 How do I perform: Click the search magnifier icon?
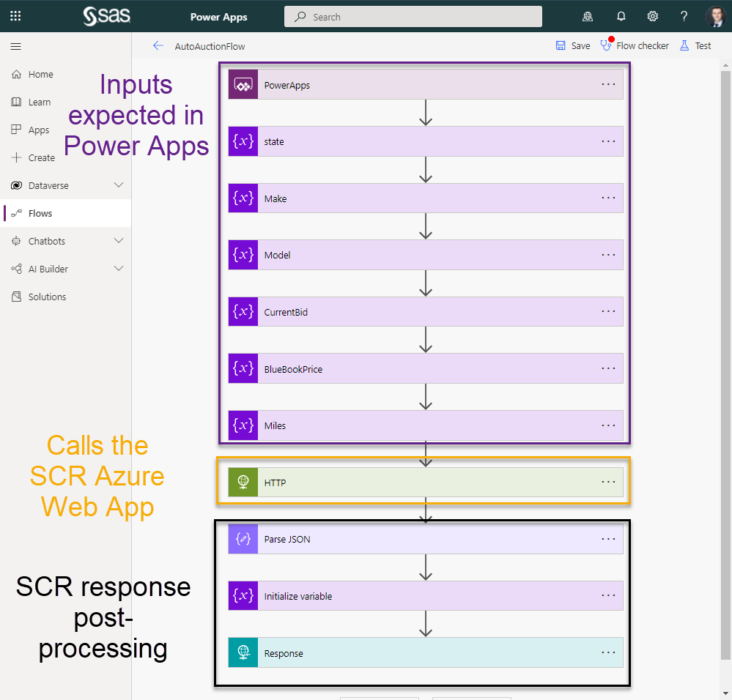tap(300, 17)
